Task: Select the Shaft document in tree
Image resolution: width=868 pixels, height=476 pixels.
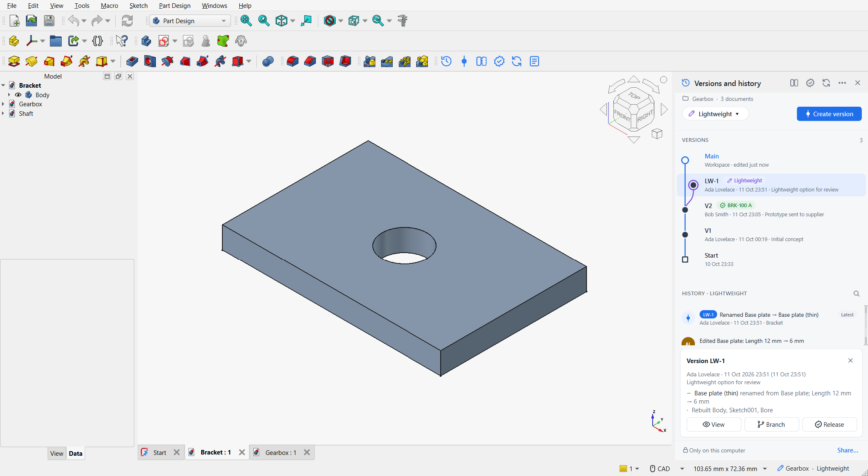Action: 26,113
